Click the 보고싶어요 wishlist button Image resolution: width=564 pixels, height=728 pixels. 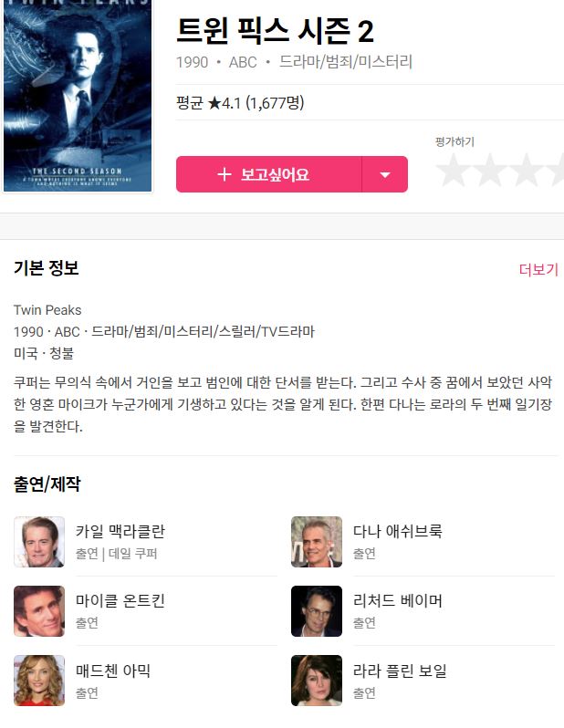268,174
